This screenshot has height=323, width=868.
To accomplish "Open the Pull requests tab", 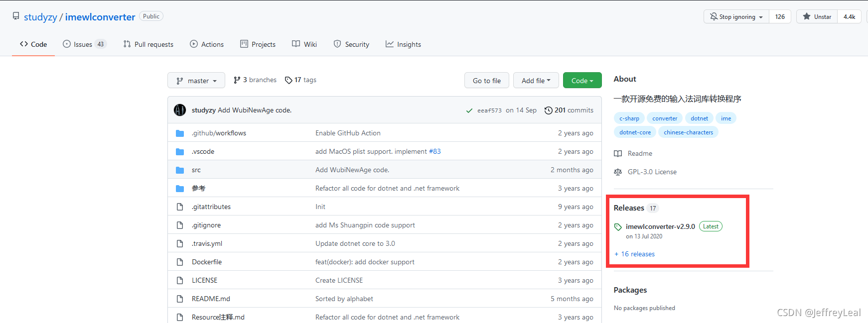I will click(x=148, y=44).
